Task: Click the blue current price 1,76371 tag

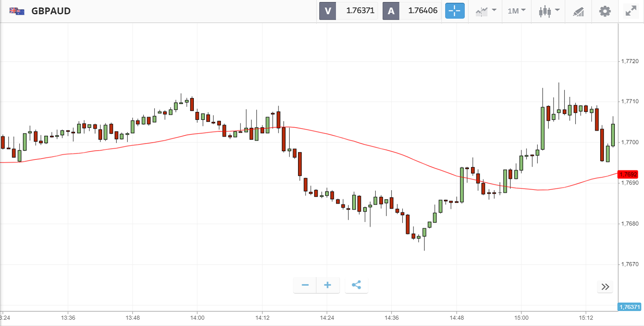Action: pyautogui.click(x=629, y=307)
